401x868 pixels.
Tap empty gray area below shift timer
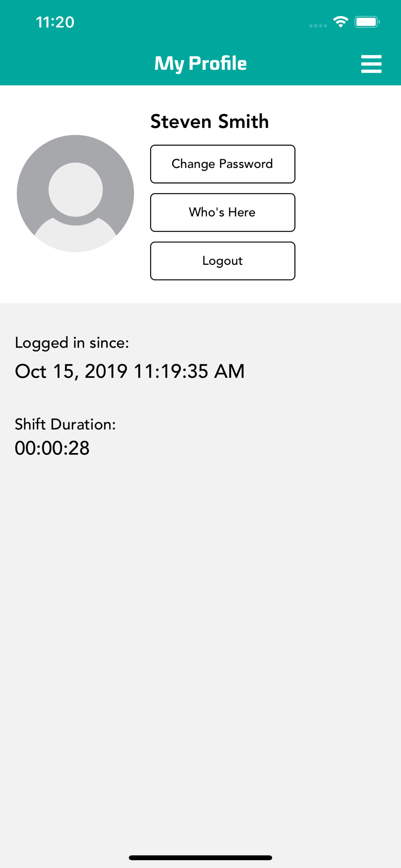[200, 629]
